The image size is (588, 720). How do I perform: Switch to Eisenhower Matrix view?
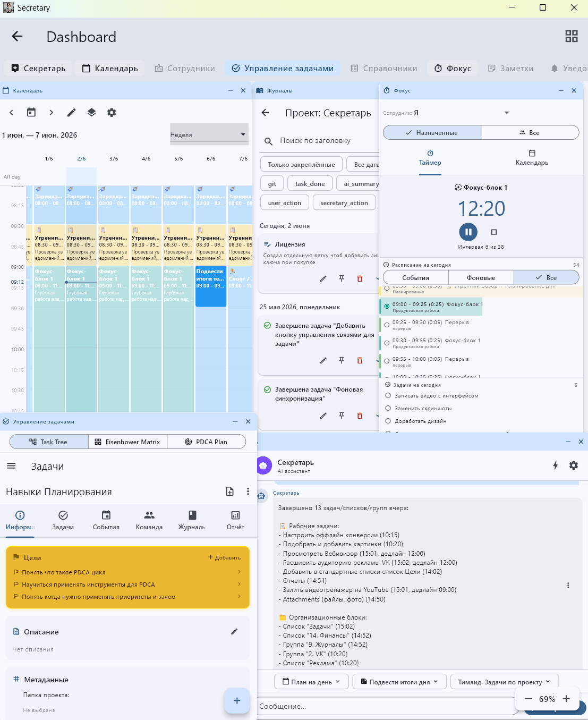[127, 442]
